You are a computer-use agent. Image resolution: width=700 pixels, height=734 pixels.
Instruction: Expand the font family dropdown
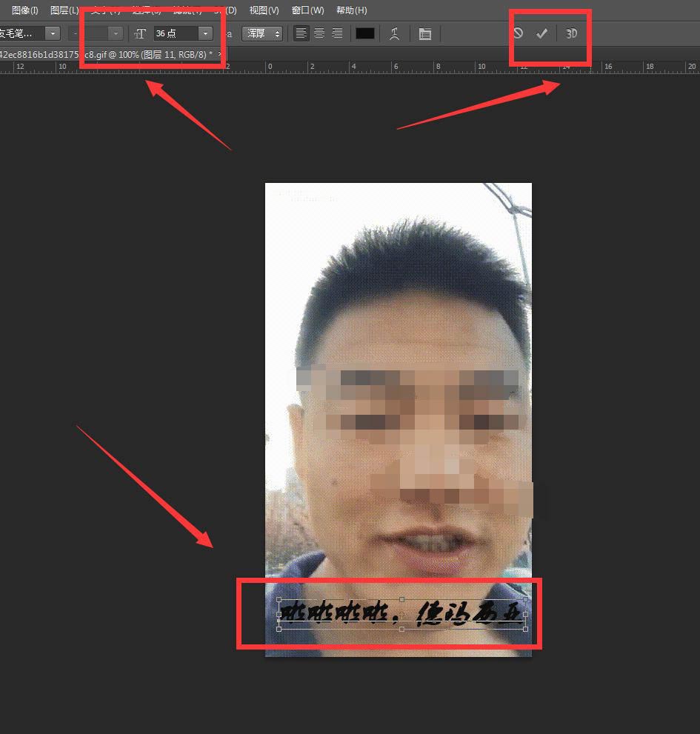coord(52,34)
